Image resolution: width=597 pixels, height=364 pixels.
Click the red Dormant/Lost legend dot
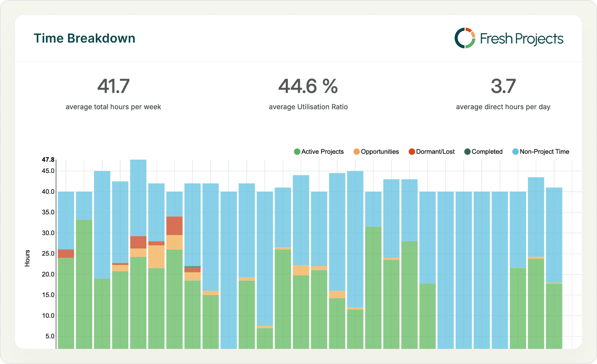[412, 152]
